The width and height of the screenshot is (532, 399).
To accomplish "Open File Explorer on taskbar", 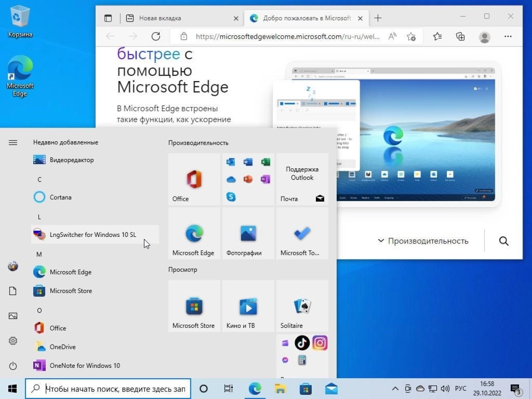I will click(x=280, y=389).
